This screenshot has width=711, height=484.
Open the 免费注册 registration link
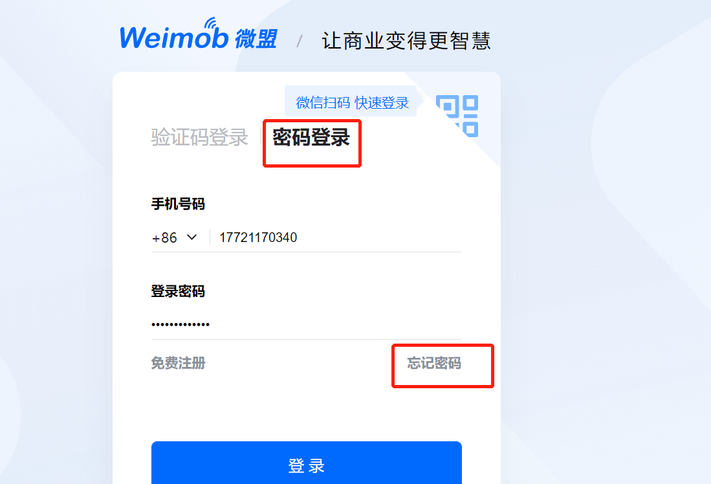click(x=178, y=363)
